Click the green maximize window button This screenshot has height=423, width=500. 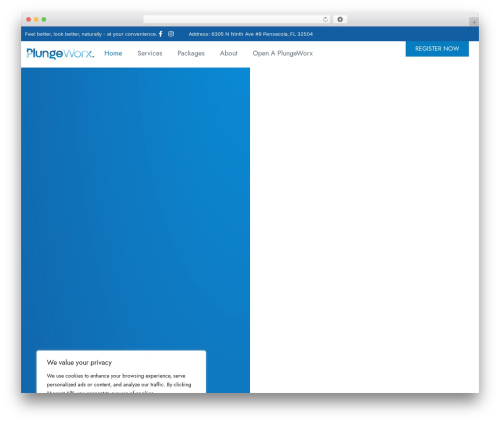point(44,19)
